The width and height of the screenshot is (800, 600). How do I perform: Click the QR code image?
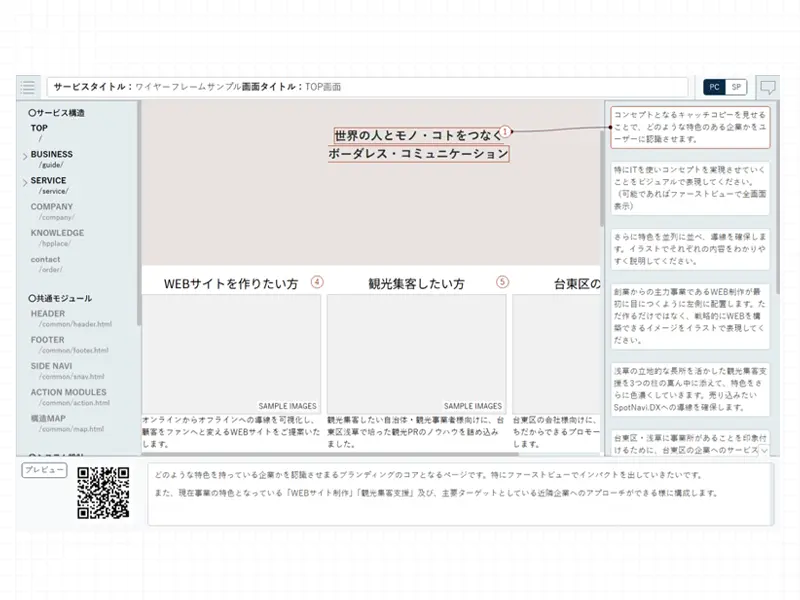tap(103, 493)
